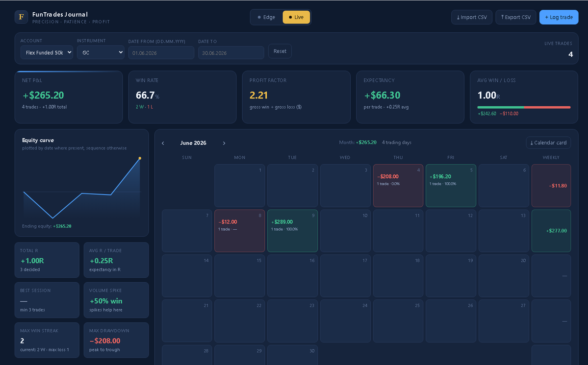The image size is (588, 365).
Task: Click the Import CSV button
Action: click(472, 17)
